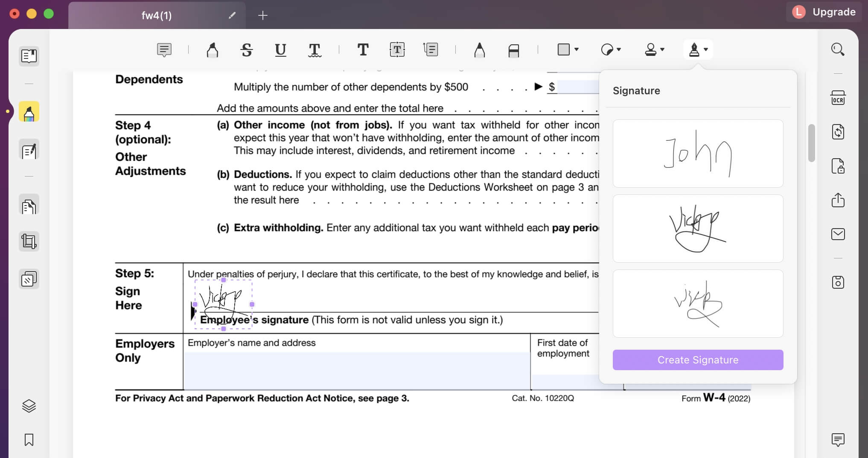
Task: Select the Underline annotation tool
Action: point(280,50)
